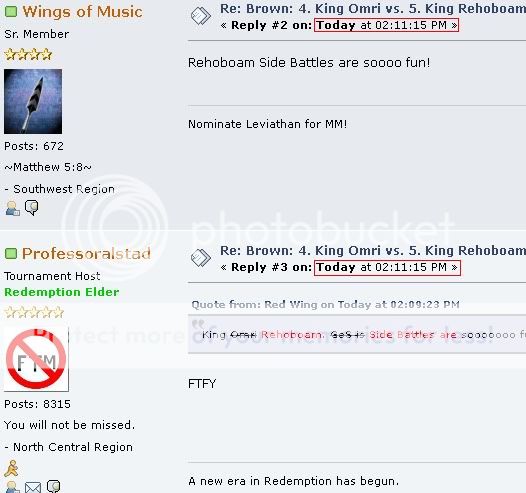
Task: Click the Reply #2 post message icon
Action: coord(201,16)
